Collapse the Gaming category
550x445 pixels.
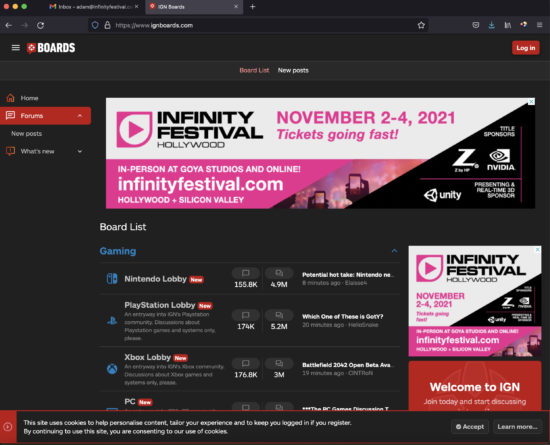coord(394,251)
